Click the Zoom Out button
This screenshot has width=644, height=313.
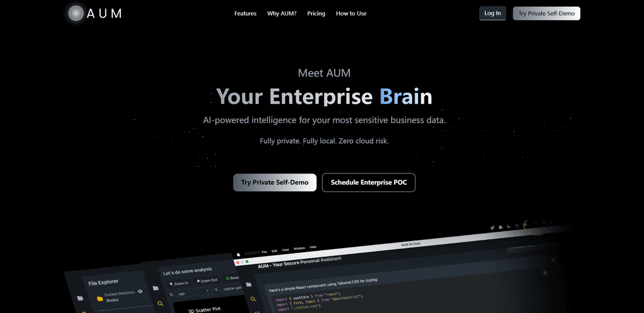[x=206, y=280]
